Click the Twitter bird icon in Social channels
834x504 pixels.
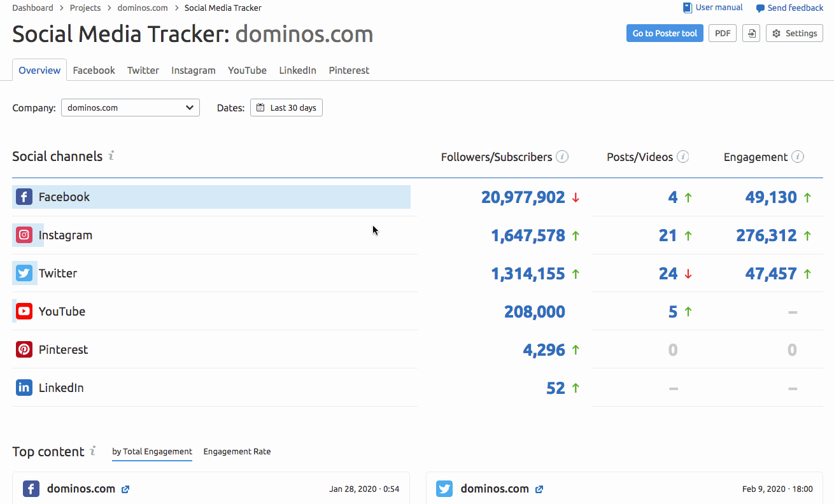24,273
